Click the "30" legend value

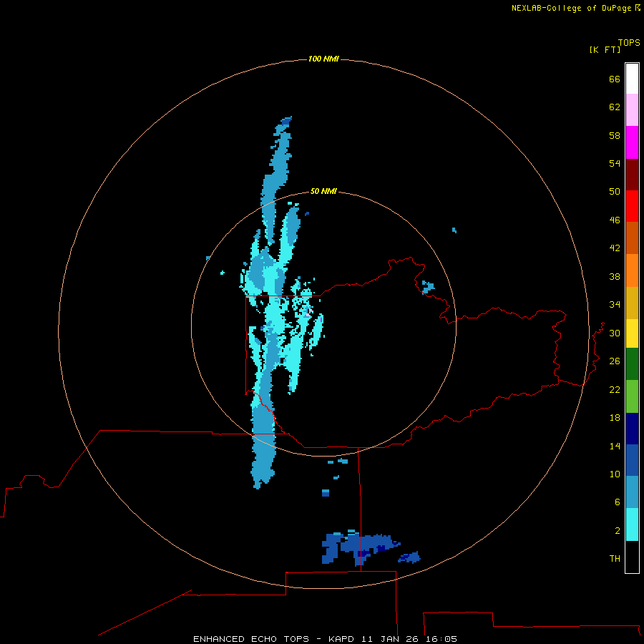(x=615, y=333)
